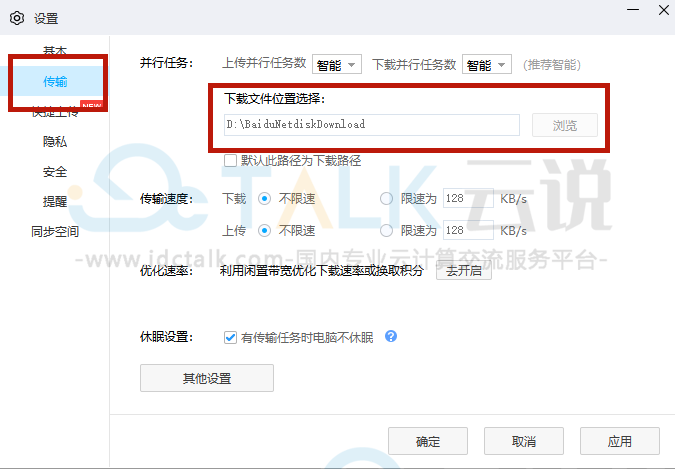Select 限速为 radio for 下载
This screenshot has width=675, height=469.
coord(386,199)
